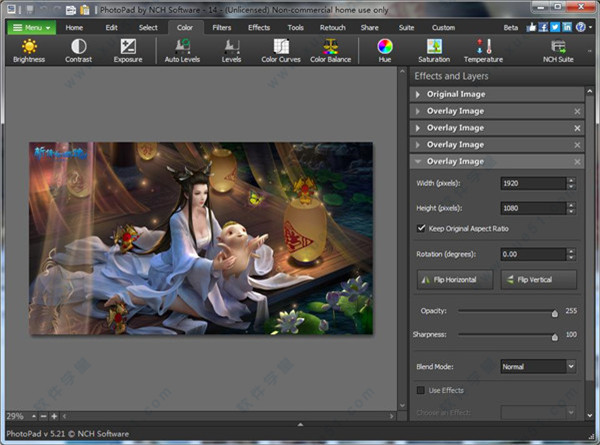The image size is (600, 445).
Task: Launch the NCH Suite
Action: point(558,51)
